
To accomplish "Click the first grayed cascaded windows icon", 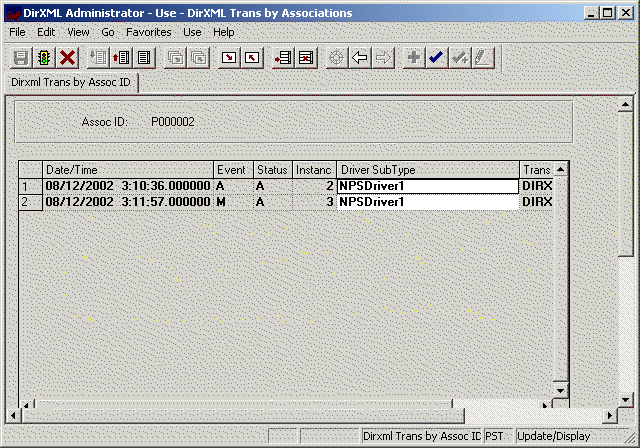I will 176,58.
